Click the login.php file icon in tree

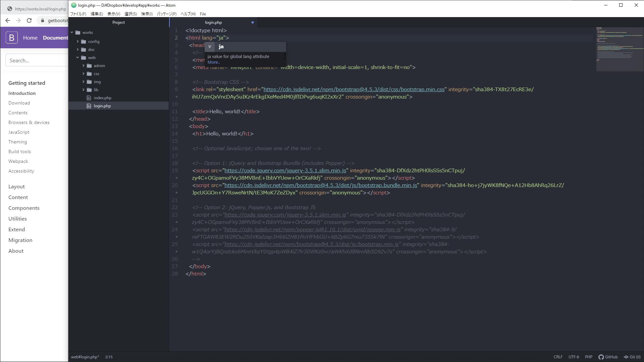tap(89, 106)
